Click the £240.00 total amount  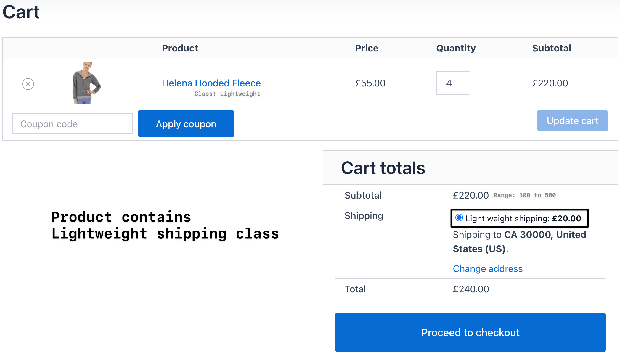click(471, 289)
